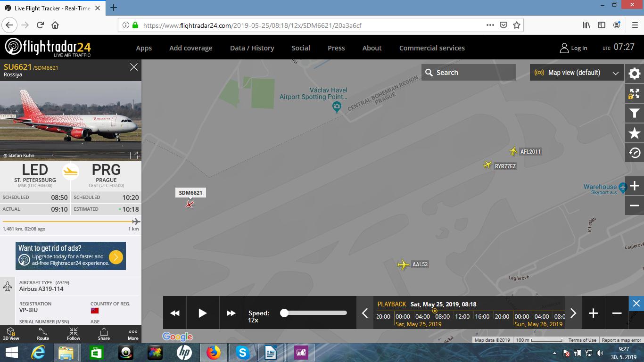Image resolution: width=644 pixels, height=362 pixels.
Task: Follow the selected aircraft
Action: 74,334
